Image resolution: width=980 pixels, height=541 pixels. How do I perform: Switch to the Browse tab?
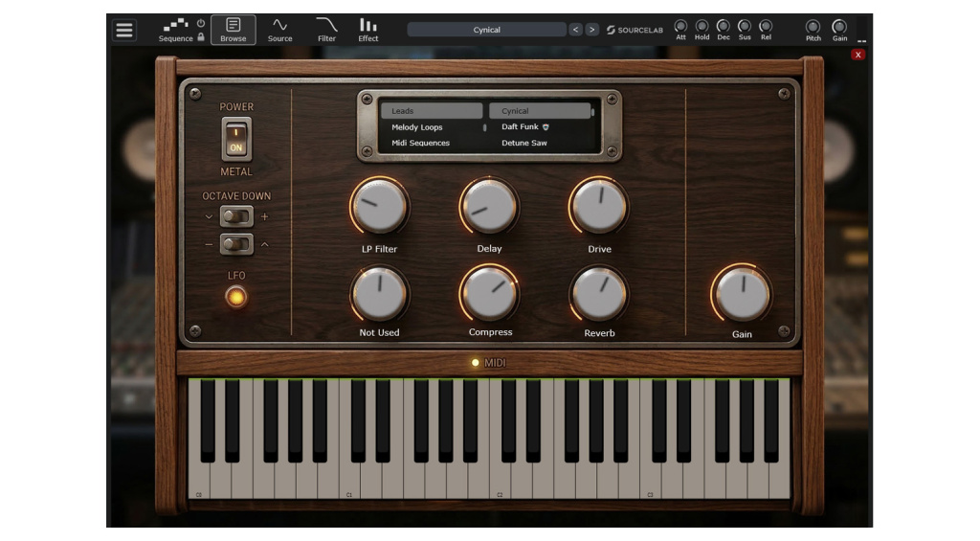point(234,30)
